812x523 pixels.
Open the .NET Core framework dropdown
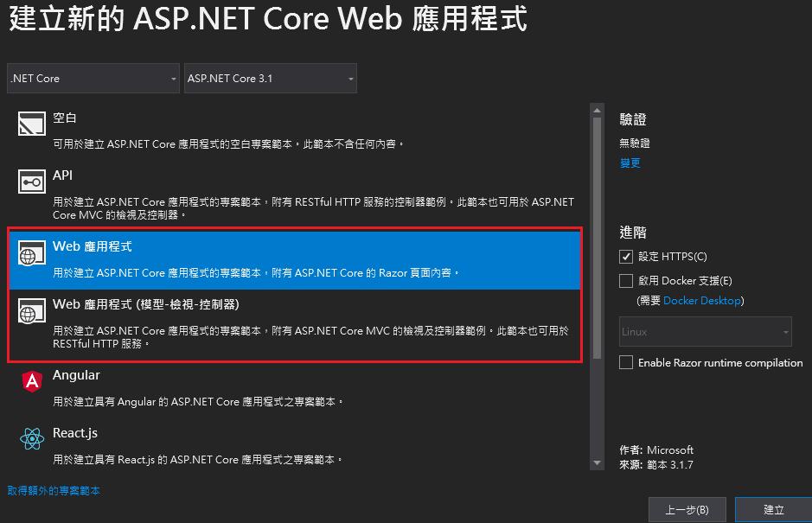93,78
